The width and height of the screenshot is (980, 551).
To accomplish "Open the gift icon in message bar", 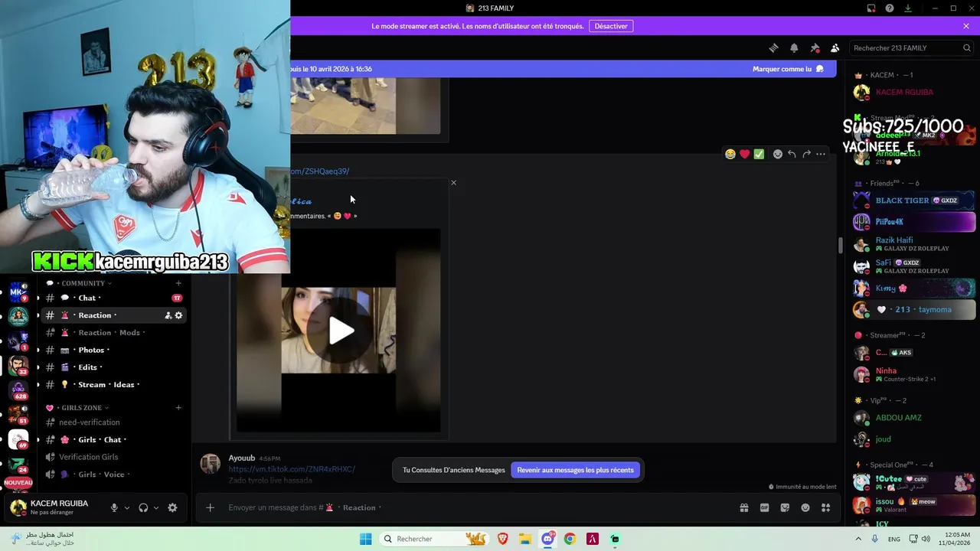I will tap(743, 507).
